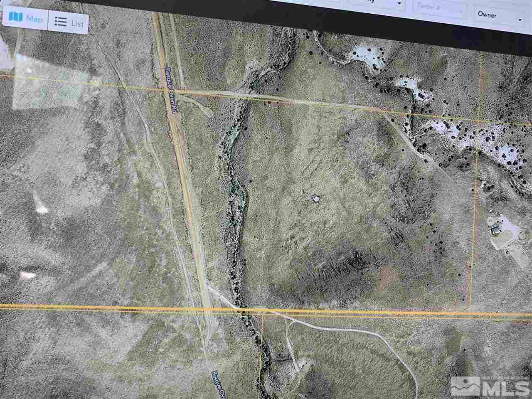The height and width of the screenshot is (399, 532).
Task: Click the thick orange horizontal parcel boundary line
Action: point(266,309)
